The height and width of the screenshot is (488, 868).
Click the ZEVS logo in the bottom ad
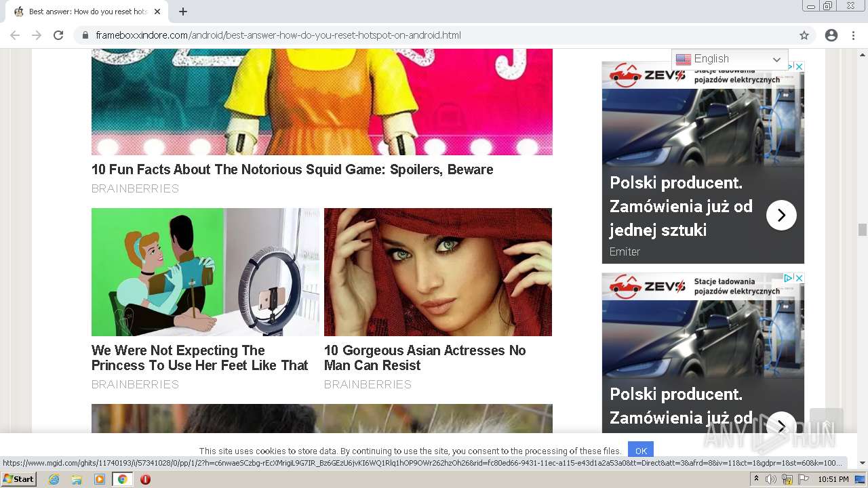click(647, 286)
